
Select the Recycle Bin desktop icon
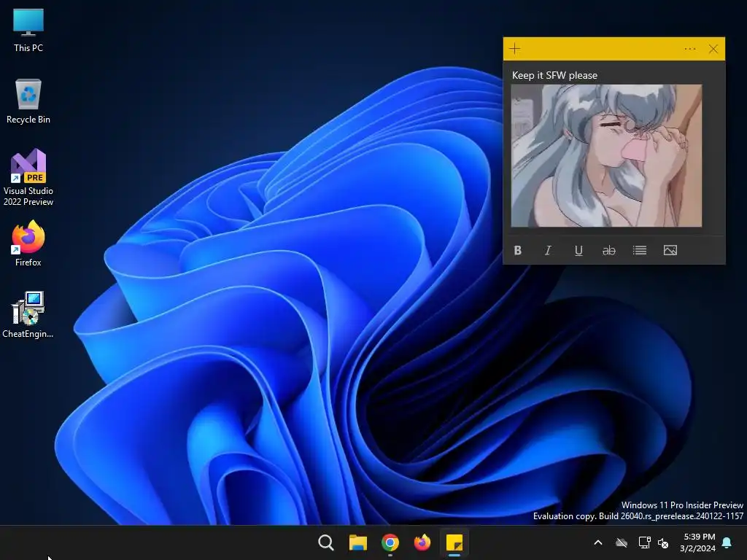tap(28, 101)
